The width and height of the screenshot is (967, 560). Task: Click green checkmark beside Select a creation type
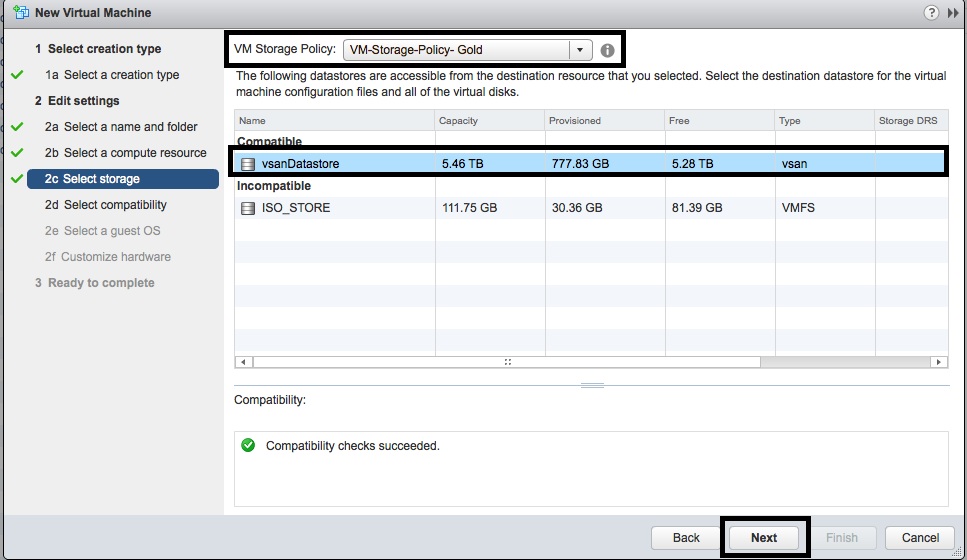pos(17,75)
